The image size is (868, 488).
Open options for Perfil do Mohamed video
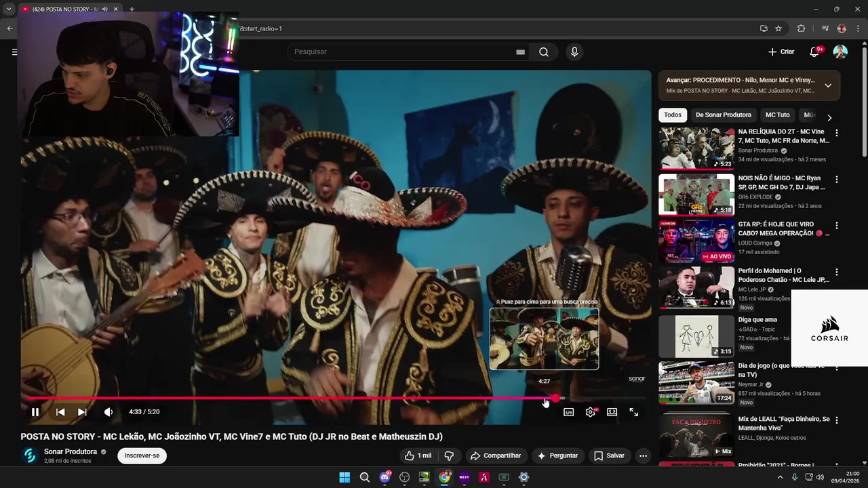point(836,272)
